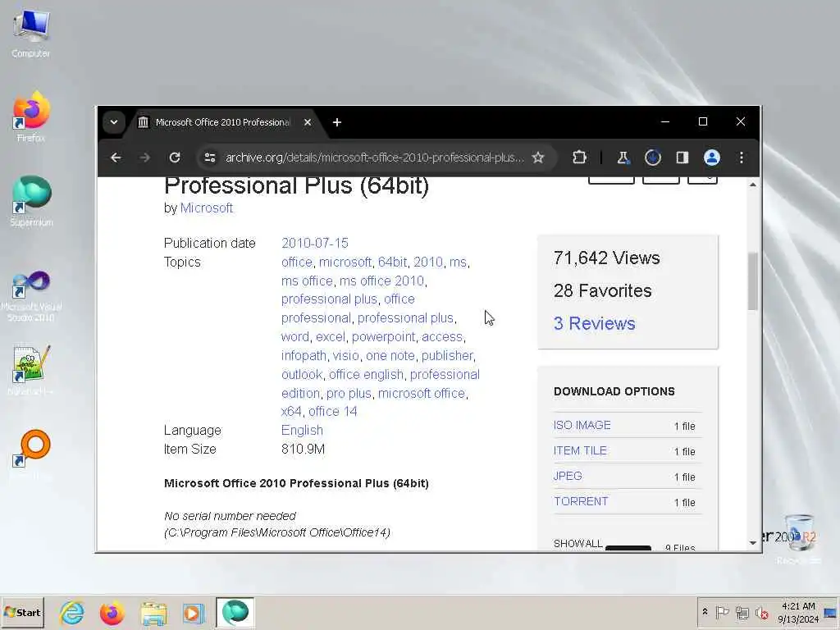Click the round blue extension icon
The width and height of the screenshot is (840, 630).
coord(652,157)
